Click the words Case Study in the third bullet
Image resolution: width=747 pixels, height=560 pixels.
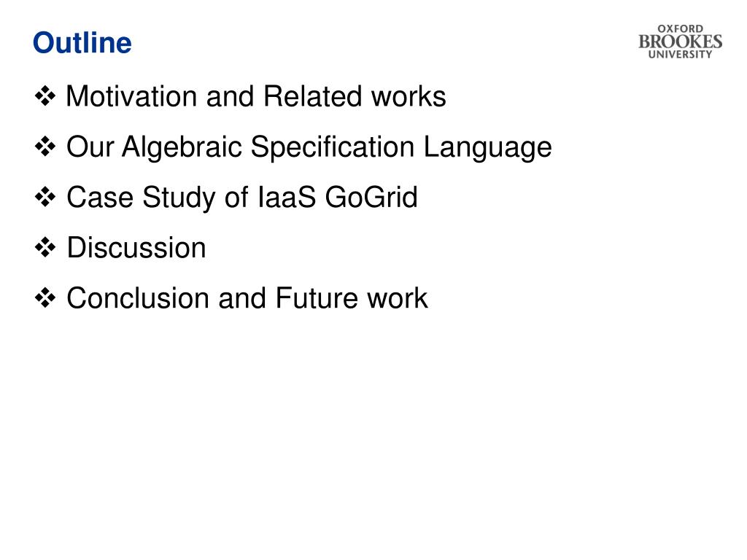pyautogui.click(x=141, y=197)
